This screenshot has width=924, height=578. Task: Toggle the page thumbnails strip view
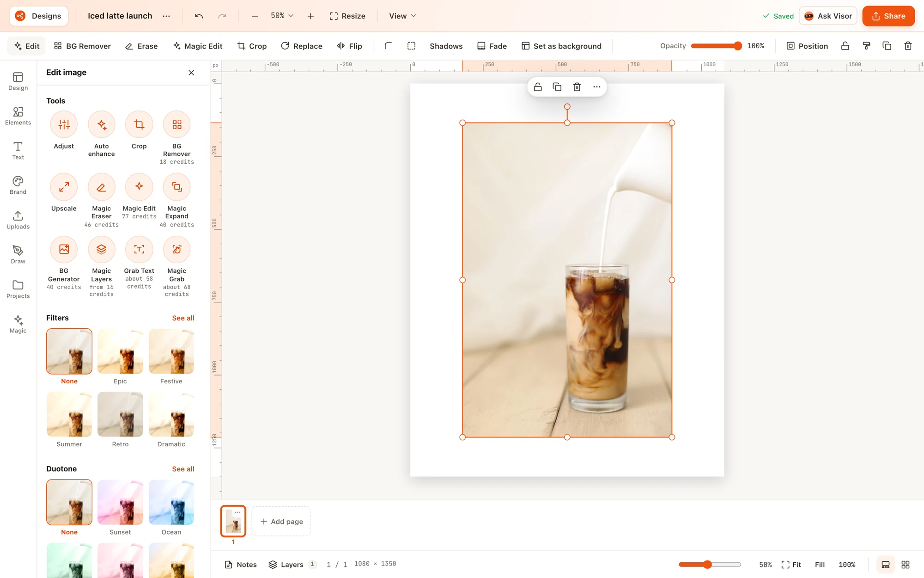point(886,565)
